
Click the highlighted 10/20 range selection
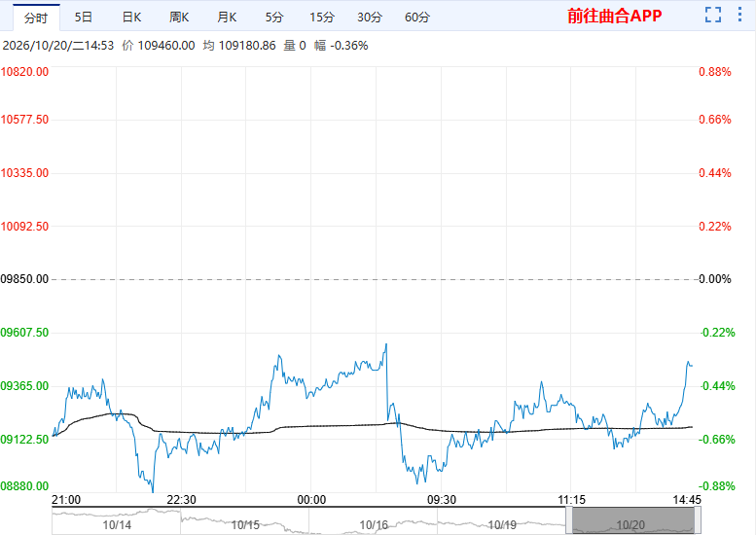coord(633,521)
